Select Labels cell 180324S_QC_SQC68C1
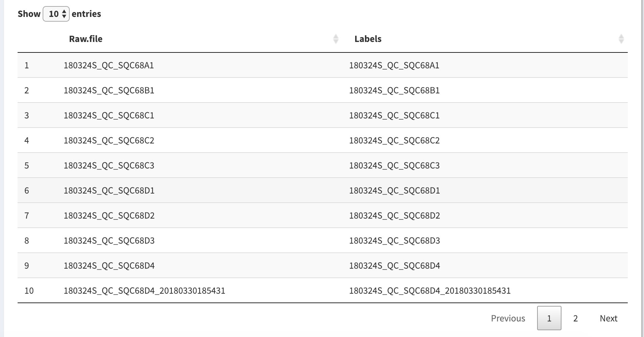Viewport: 644px width, 337px height. pyautogui.click(x=394, y=115)
